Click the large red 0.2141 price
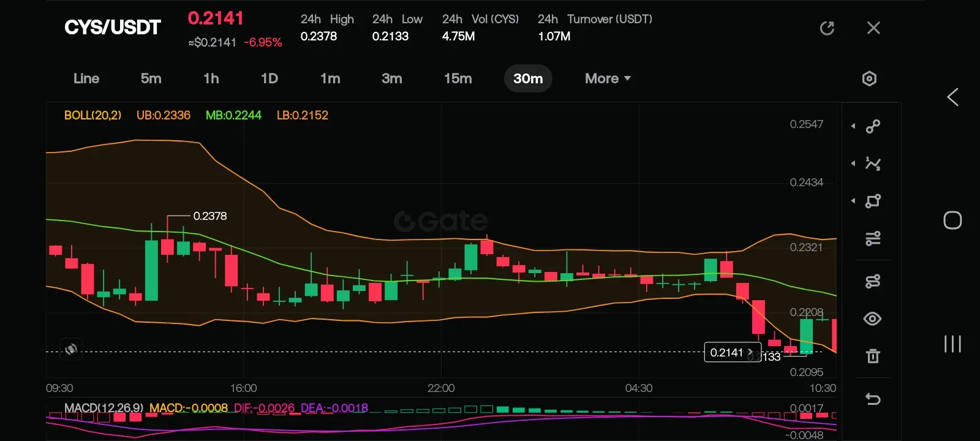The height and width of the screenshot is (441, 980). point(216,18)
